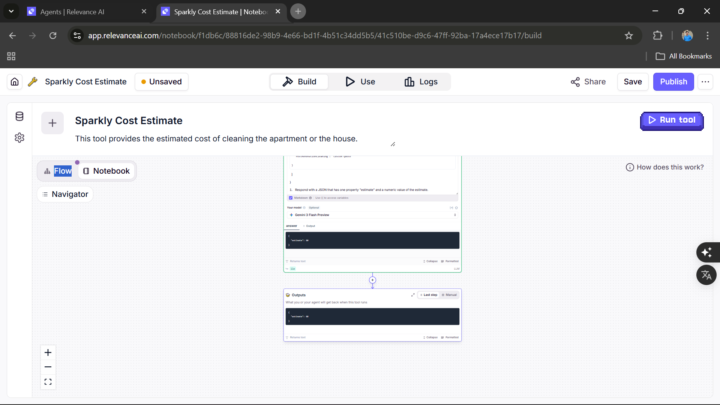Switch to Notebook view

coord(106,171)
